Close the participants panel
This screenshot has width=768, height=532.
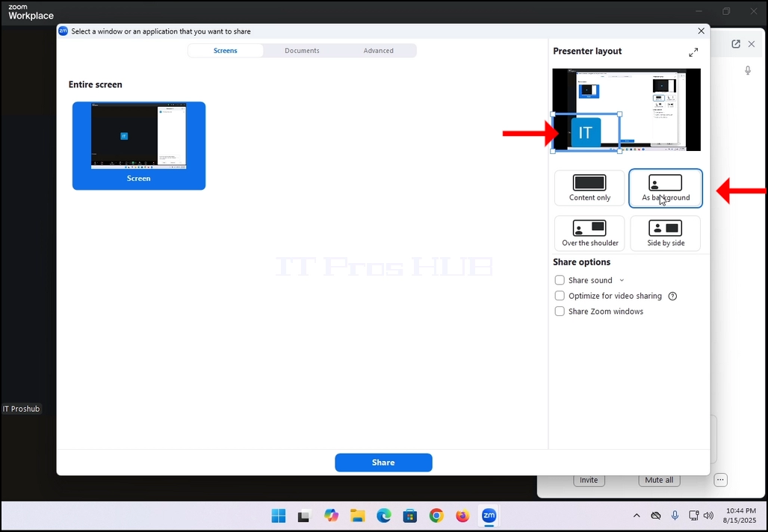(752, 44)
